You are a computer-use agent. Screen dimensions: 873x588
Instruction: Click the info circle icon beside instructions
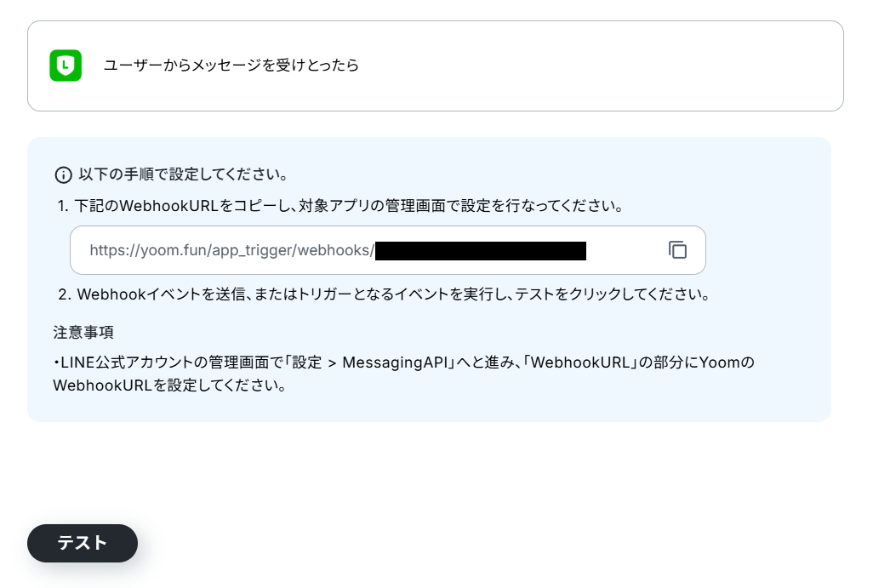[x=64, y=174]
